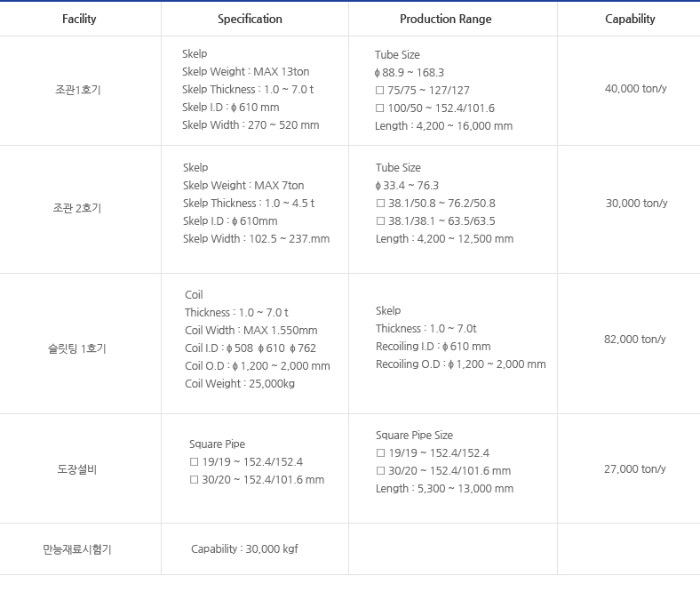Click Length : 4,200 ~ 16,000 mm text
The image size is (700, 608).
(443, 126)
